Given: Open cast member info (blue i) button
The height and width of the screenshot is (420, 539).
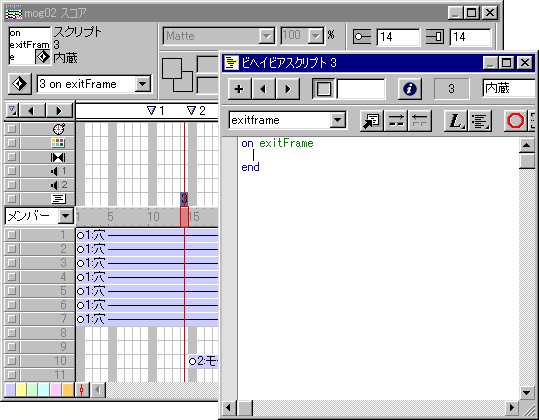Looking at the screenshot, I should tap(409, 89).
